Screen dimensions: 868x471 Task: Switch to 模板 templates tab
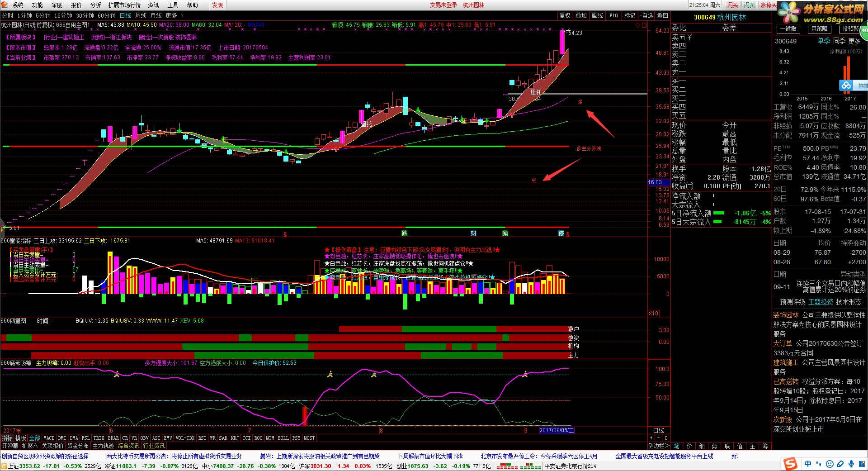click(x=21, y=438)
